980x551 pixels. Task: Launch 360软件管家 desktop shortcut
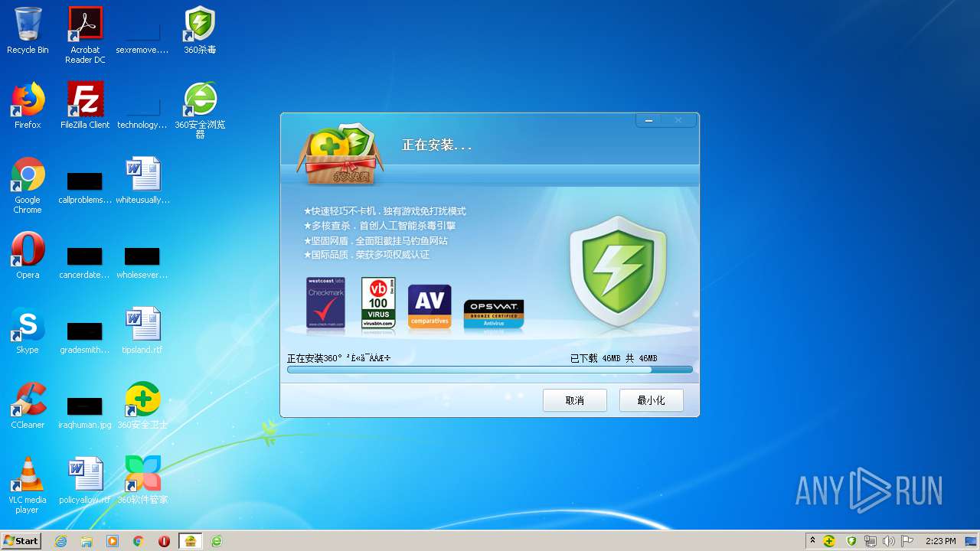[x=142, y=481]
